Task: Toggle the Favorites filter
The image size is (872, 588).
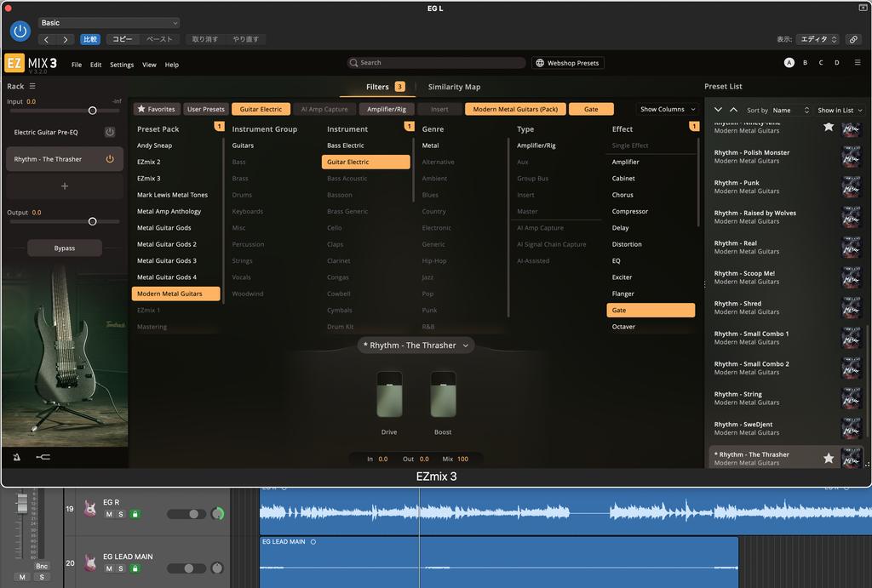Action: (157, 109)
